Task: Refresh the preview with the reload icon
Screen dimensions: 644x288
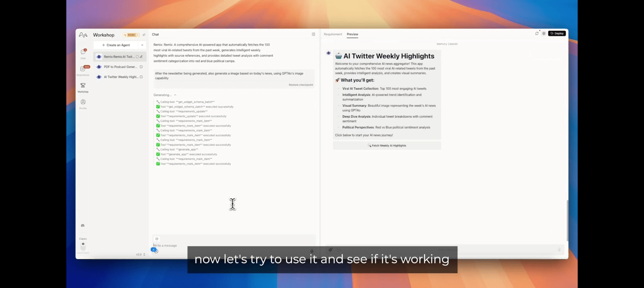Action: point(537,34)
